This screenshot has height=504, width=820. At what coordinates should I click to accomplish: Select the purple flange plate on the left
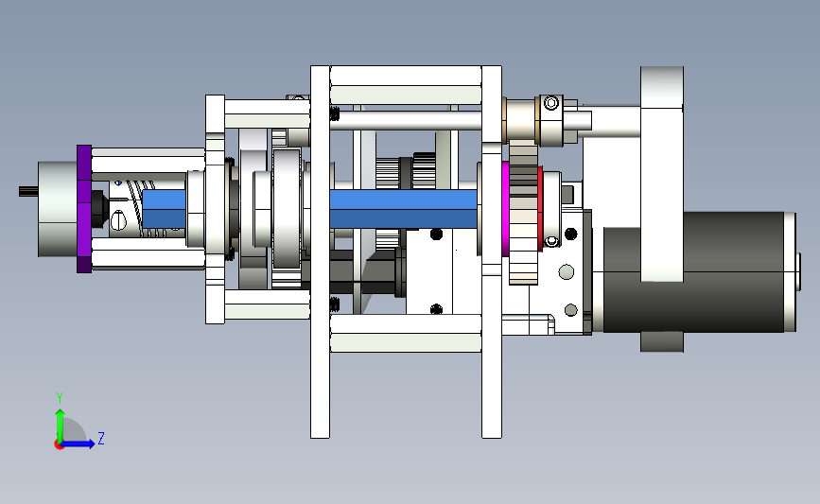coord(84,209)
